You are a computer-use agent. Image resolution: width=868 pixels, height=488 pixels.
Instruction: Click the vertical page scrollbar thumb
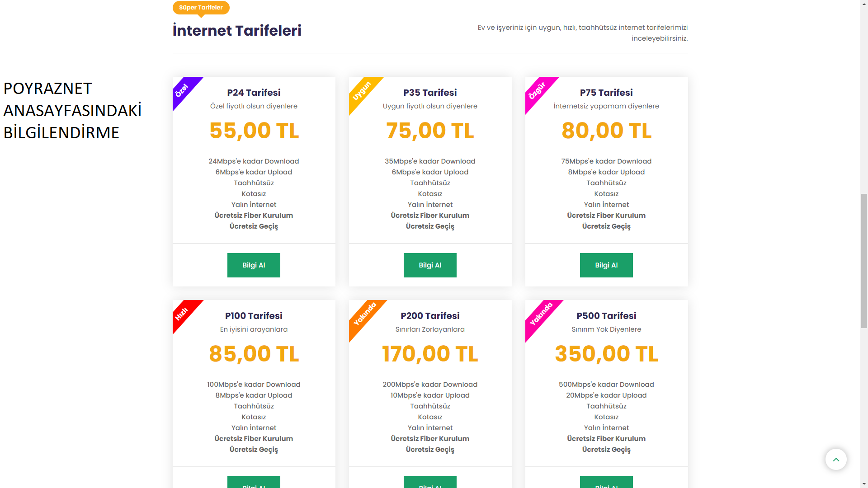(x=864, y=260)
